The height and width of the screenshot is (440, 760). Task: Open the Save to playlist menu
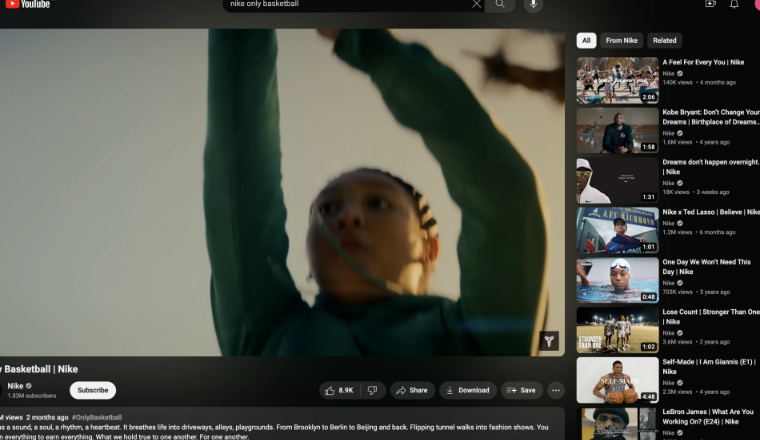[520, 390]
